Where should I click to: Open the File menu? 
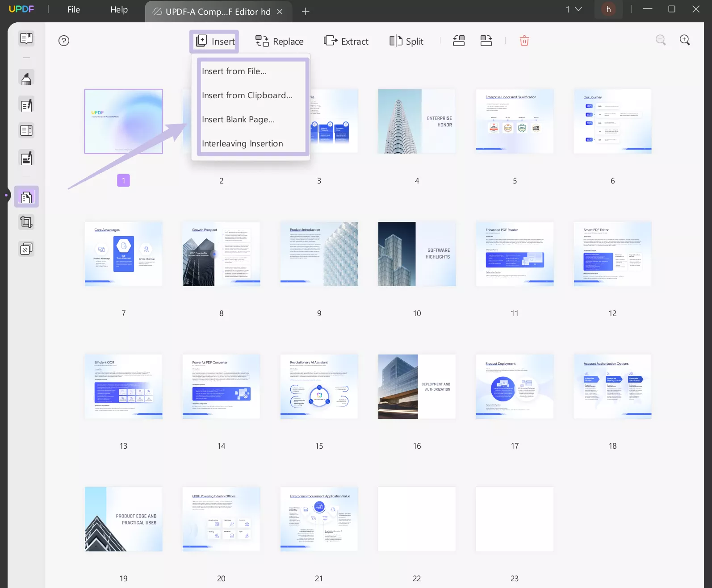pos(74,9)
